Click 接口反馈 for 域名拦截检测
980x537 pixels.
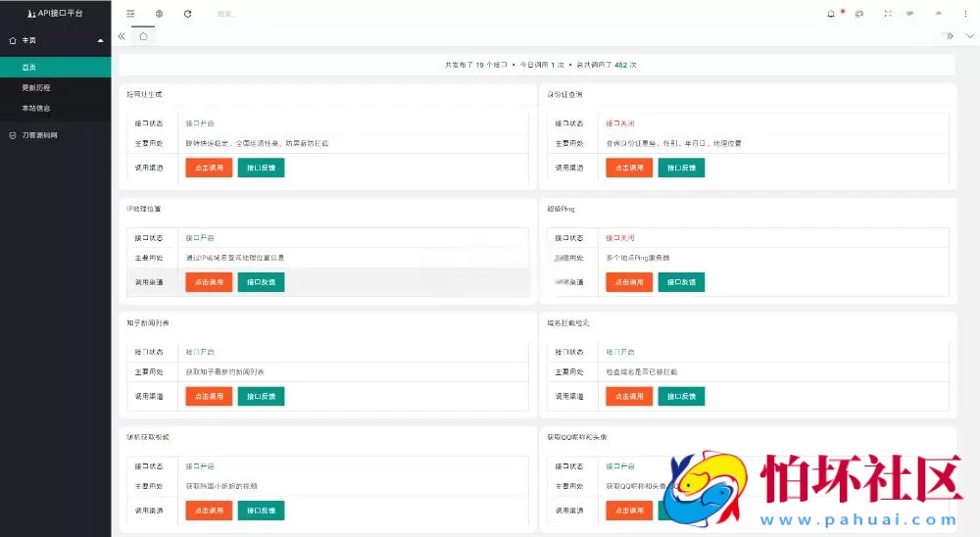(681, 396)
